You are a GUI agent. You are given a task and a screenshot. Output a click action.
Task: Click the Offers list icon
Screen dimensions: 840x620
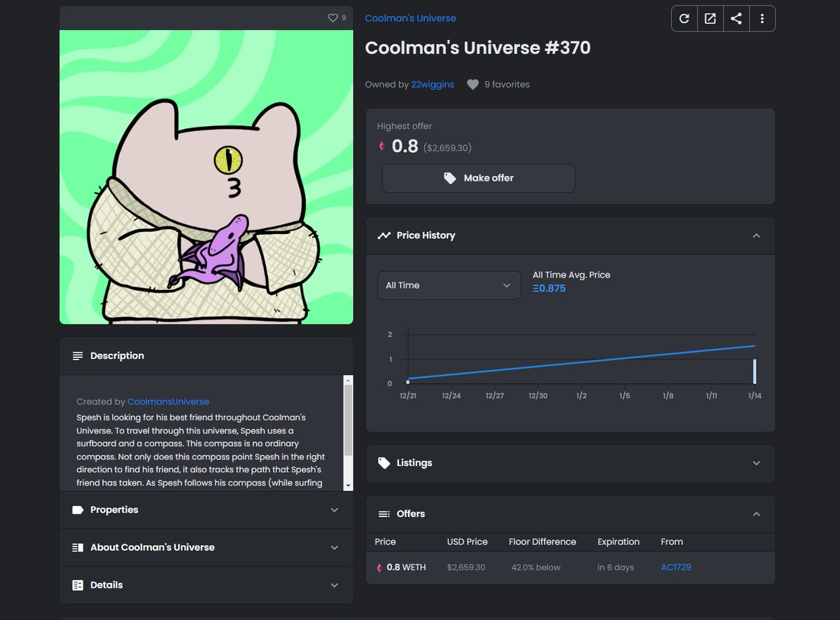[x=384, y=514]
